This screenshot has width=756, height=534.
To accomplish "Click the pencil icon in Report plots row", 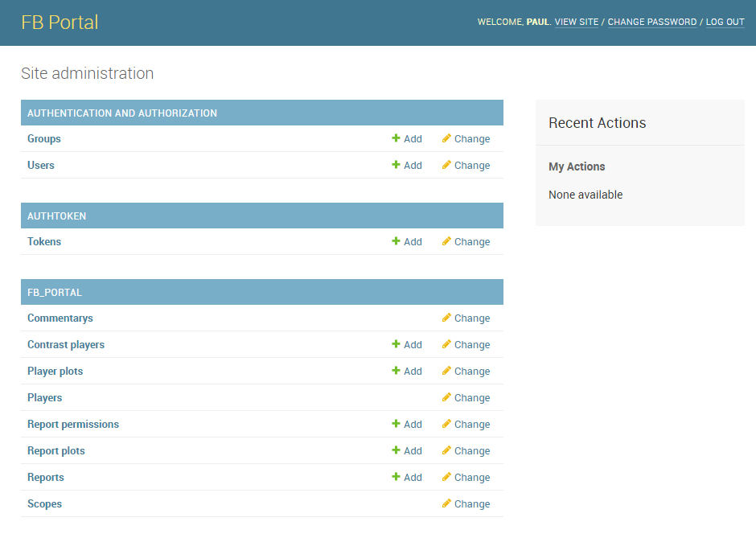I will [x=446, y=450].
